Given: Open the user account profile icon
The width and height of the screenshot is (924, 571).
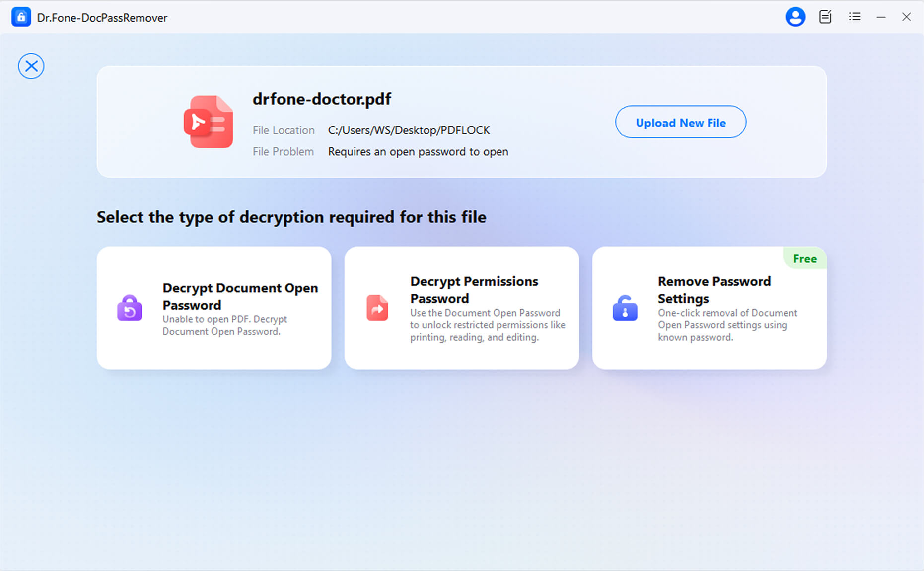Looking at the screenshot, I should 795,17.
